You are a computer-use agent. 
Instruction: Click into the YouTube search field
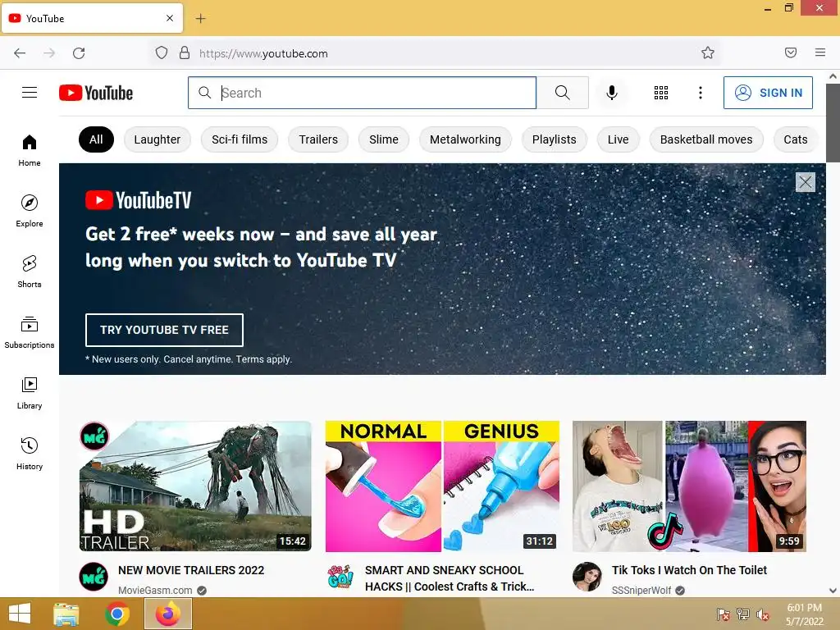click(x=362, y=93)
